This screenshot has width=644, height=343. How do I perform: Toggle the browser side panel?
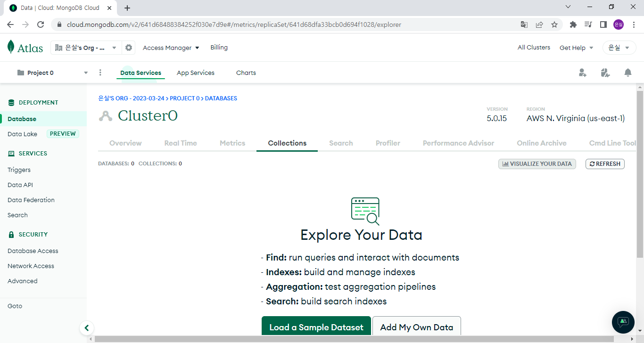[x=603, y=24]
